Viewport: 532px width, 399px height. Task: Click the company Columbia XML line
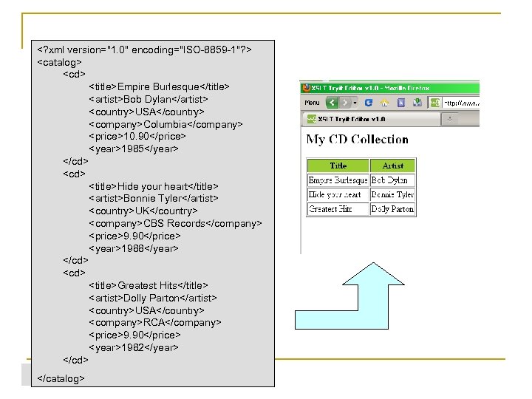(x=166, y=125)
